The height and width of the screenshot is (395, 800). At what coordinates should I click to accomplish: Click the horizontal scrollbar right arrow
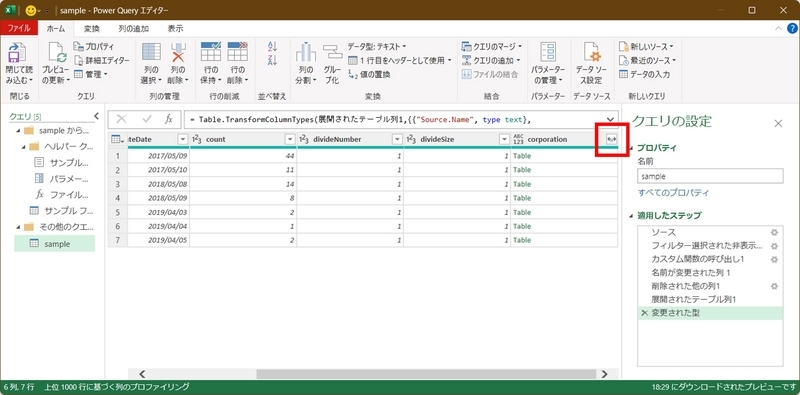pyautogui.click(x=605, y=374)
